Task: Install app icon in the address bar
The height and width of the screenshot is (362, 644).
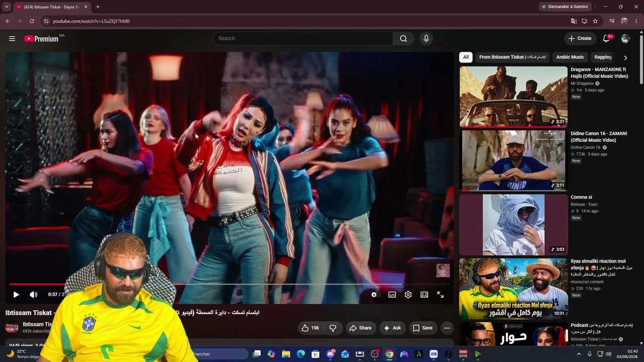Action: [585, 21]
